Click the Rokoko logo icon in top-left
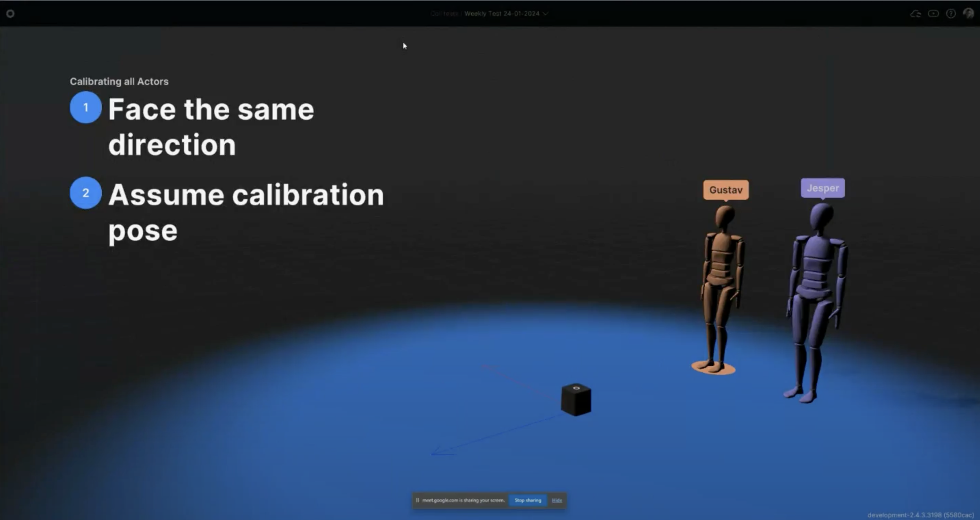 (10, 14)
